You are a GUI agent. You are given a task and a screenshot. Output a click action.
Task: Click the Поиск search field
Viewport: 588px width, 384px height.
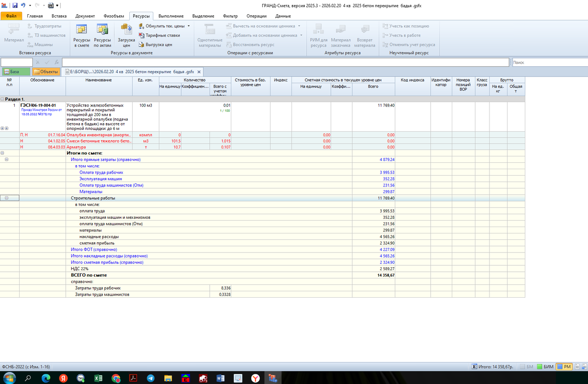(x=549, y=62)
